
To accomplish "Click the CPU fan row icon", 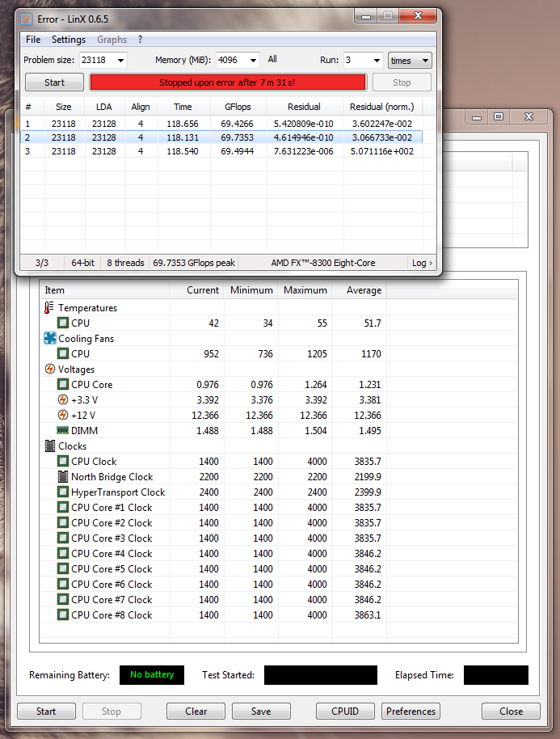I will 63,353.
